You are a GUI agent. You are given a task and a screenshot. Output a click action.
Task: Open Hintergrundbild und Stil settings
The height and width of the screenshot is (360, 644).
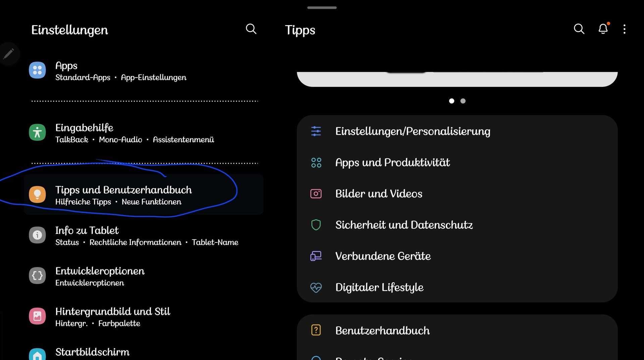[113, 316]
